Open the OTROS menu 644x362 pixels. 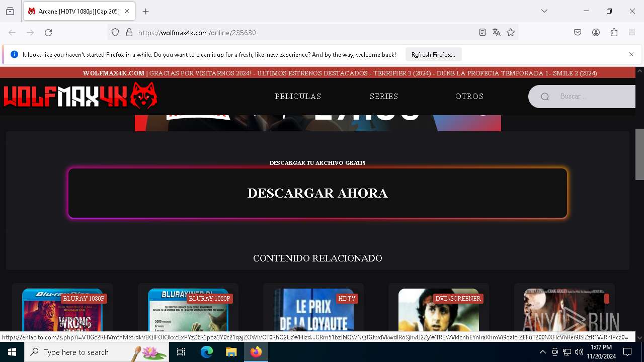(x=469, y=97)
